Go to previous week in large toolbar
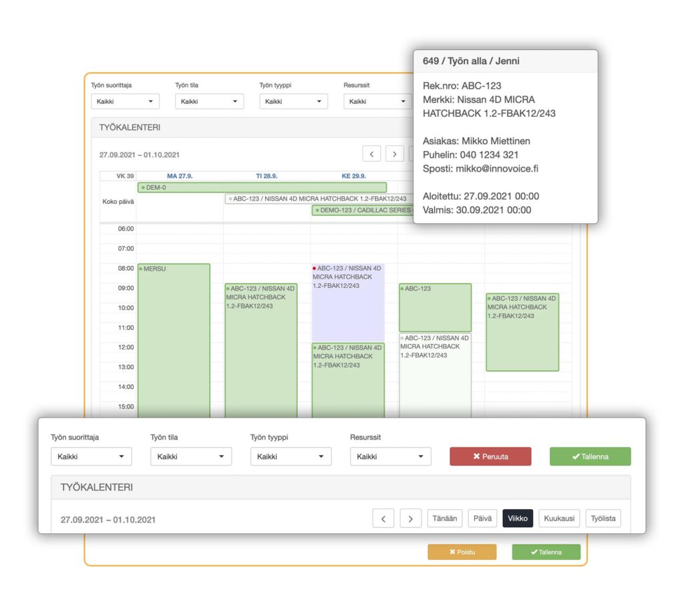Screen dimensions: 684x616 click(383, 518)
